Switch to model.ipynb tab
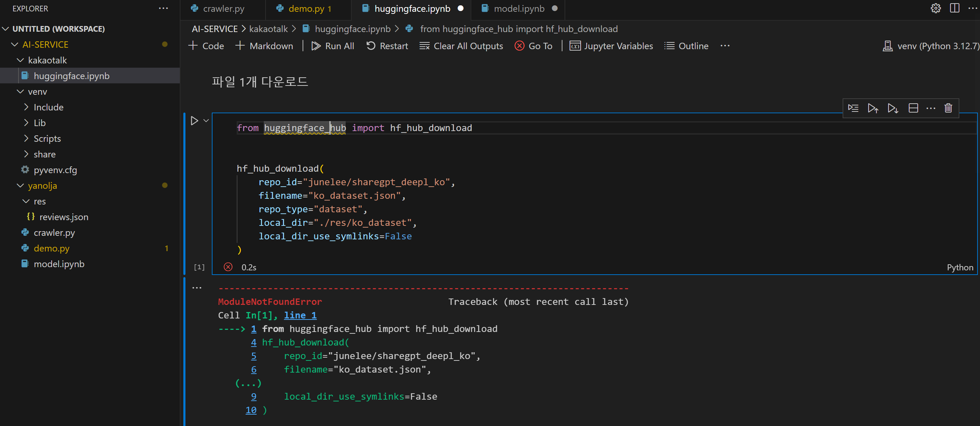This screenshot has width=980, height=426. [519, 9]
